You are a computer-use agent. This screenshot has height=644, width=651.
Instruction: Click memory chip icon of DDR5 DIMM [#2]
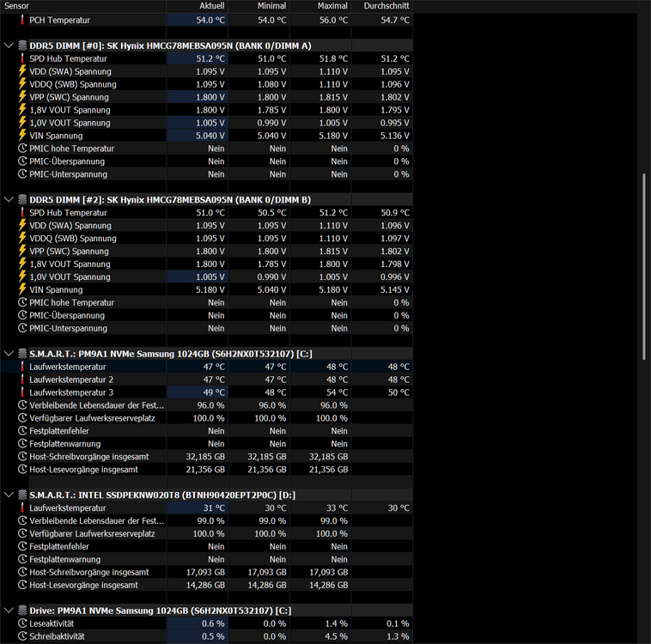[22, 199]
